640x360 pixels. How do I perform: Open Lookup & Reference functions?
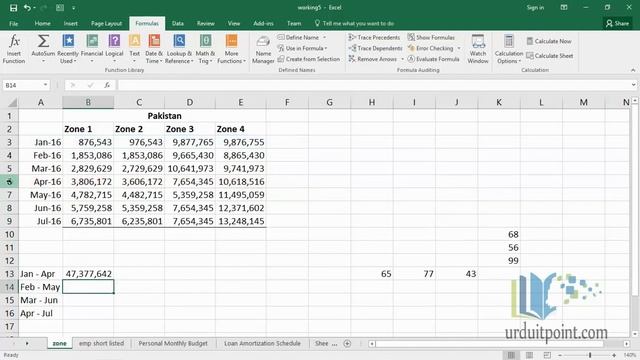click(179, 49)
